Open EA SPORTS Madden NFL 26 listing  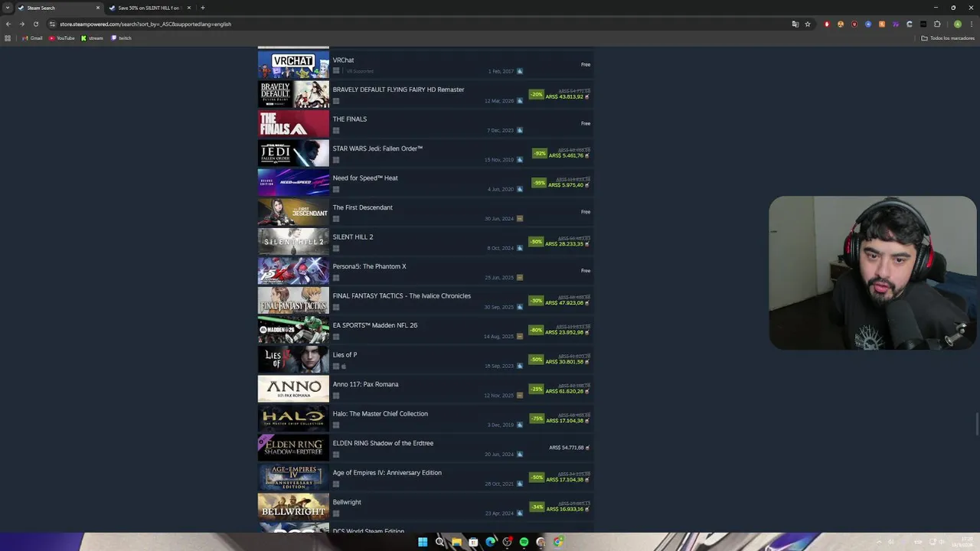[x=426, y=330]
